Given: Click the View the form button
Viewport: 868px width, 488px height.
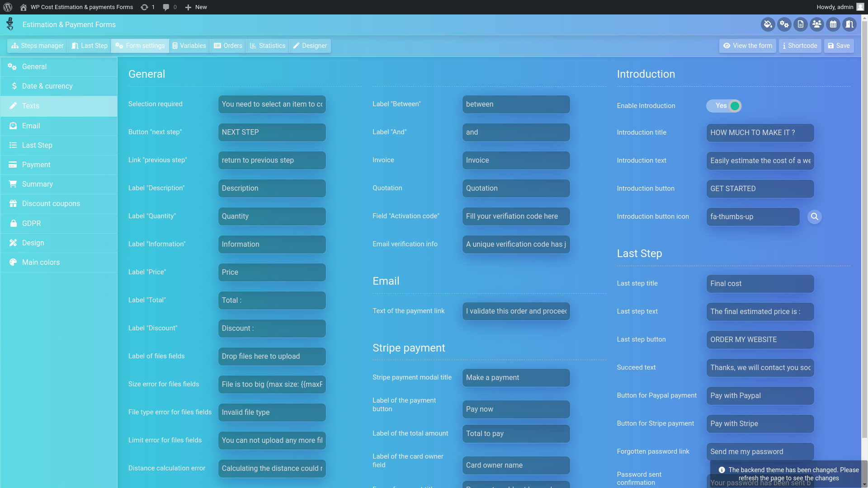Looking at the screenshot, I should (747, 46).
